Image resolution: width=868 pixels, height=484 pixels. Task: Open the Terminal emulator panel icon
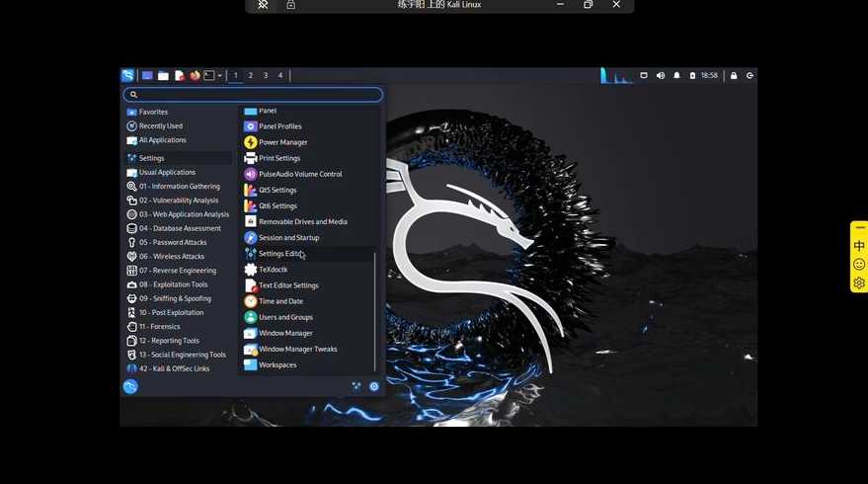(x=209, y=75)
